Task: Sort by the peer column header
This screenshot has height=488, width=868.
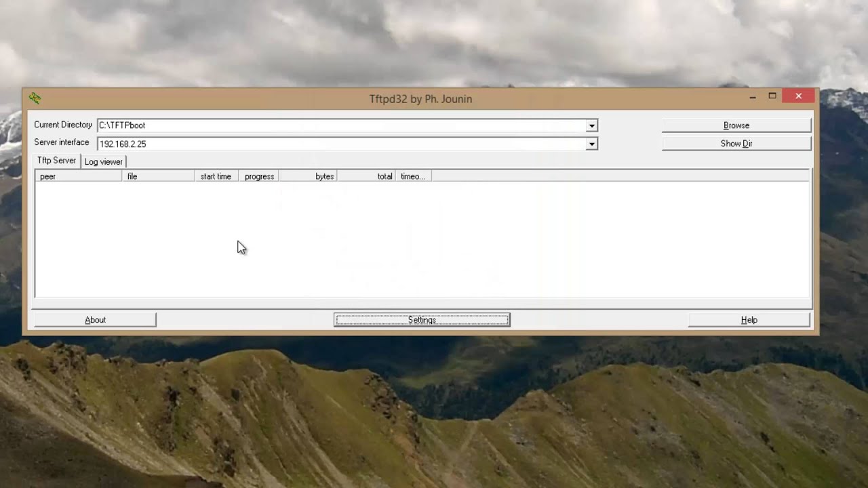Action: click(79, 176)
